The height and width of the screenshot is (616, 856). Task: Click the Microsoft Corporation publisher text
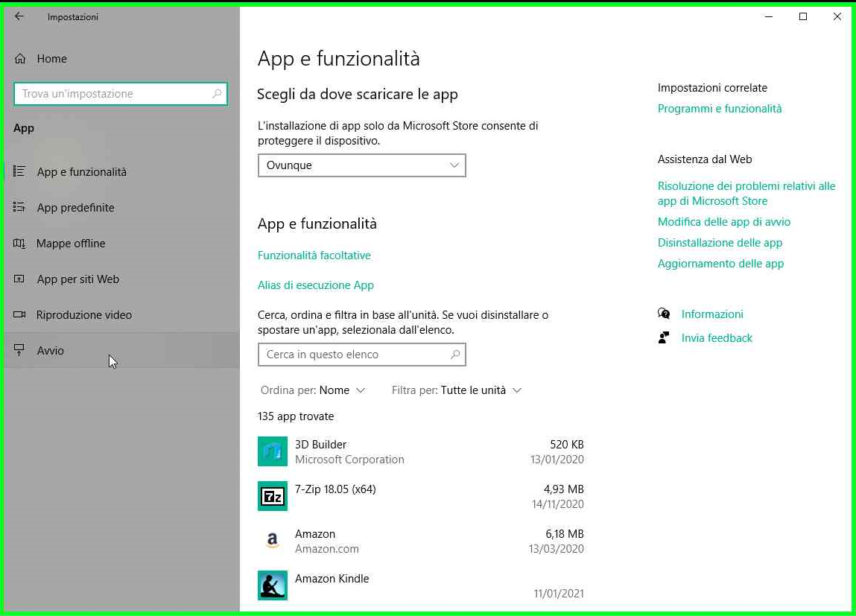click(349, 460)
